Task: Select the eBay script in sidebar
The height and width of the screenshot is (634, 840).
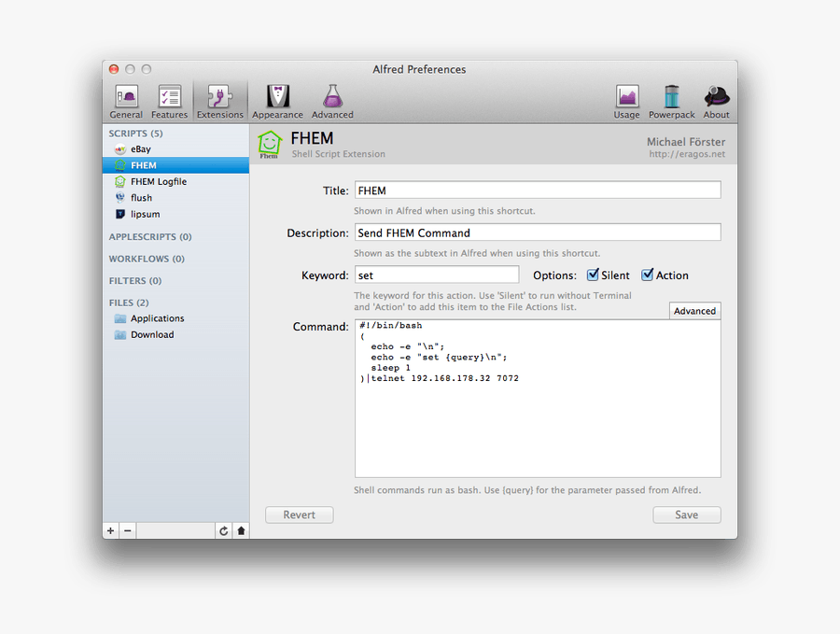Action: (175, 149)
